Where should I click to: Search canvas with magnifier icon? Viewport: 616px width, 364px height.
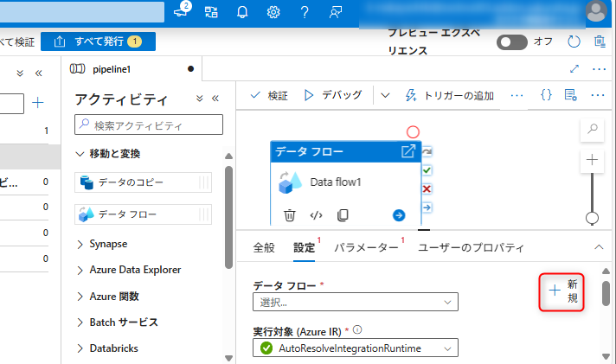(x=593, y=129)
